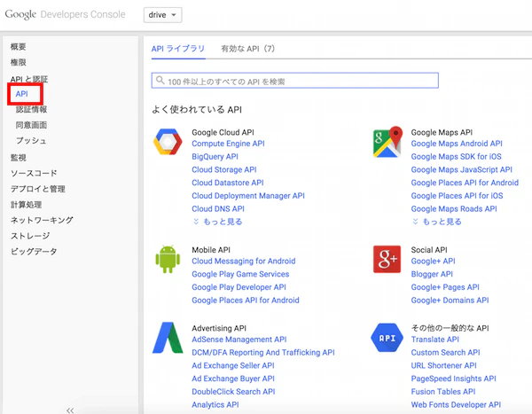Open AdSense Management API link
The height and width of the screenshot is (414, 532).
pyautogui.click(x=239, y=340)
